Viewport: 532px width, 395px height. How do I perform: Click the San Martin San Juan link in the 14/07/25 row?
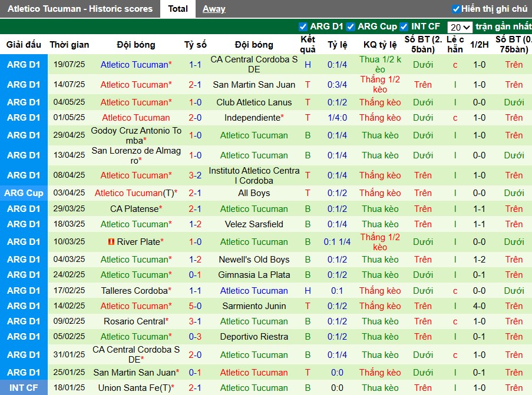click(254, 84)
